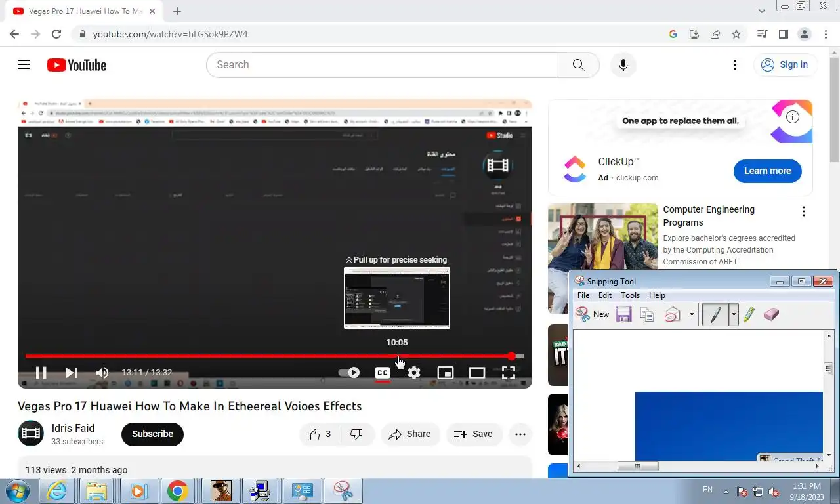Viewport: 840px width, 504px height.
Task: Open Snipping Tool Tools menu
Action: 631,295
